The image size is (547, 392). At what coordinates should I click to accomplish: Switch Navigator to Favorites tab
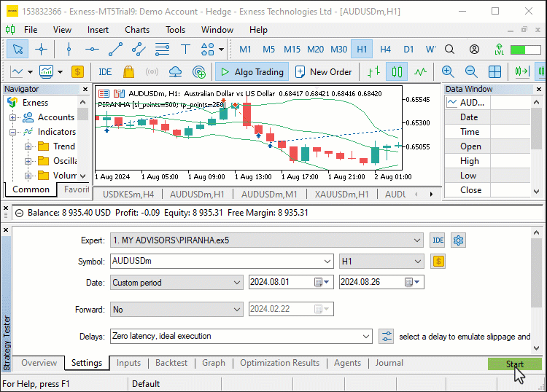pos(77,189)
